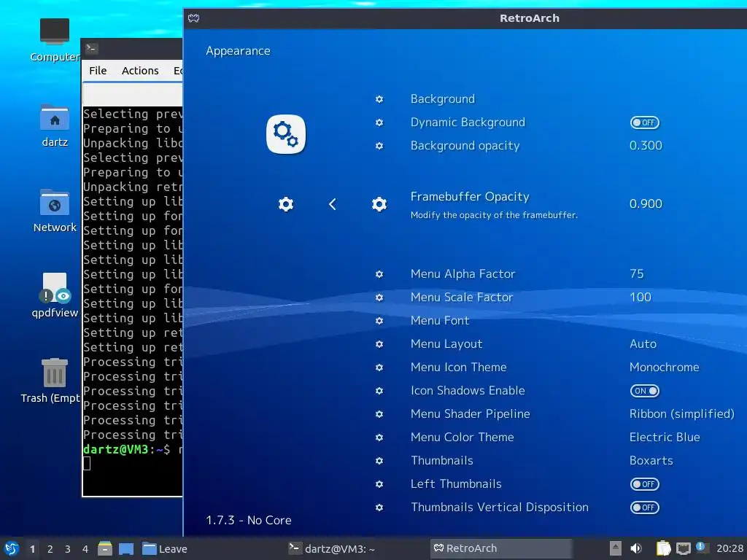This screenshot has height=560, width=747.
Task: Click the terminal prompt line dartz@VM3
Action: click(x=133, y=449)
